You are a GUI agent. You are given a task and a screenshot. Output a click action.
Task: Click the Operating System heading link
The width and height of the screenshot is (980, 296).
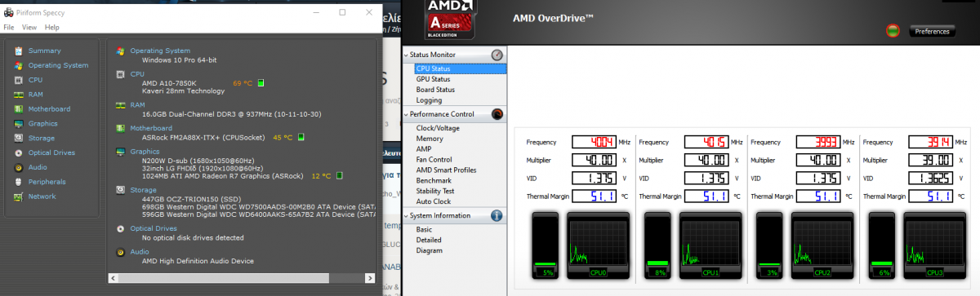click(x=160, y=51)
